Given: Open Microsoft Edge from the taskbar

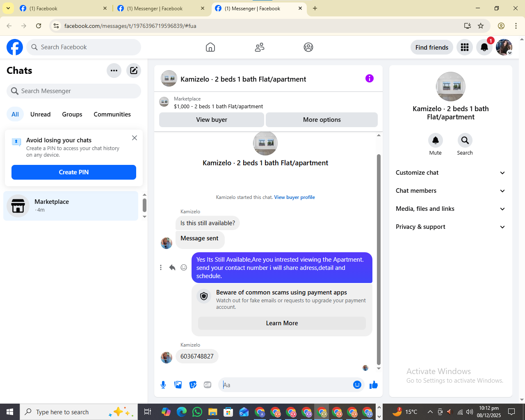Looking at the screenshot, I should tap(182, 412).
